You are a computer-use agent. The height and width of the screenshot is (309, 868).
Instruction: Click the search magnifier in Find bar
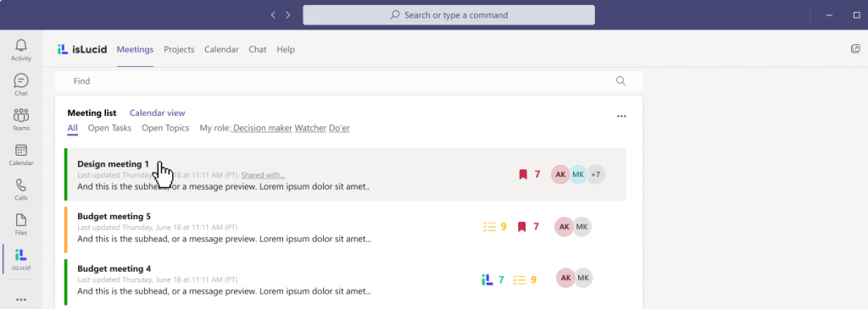pos(620,81)
